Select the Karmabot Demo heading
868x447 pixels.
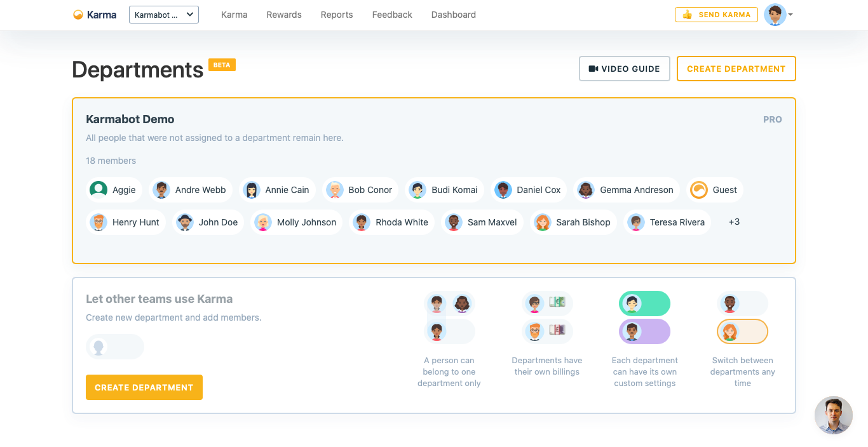tap(130, 119)
